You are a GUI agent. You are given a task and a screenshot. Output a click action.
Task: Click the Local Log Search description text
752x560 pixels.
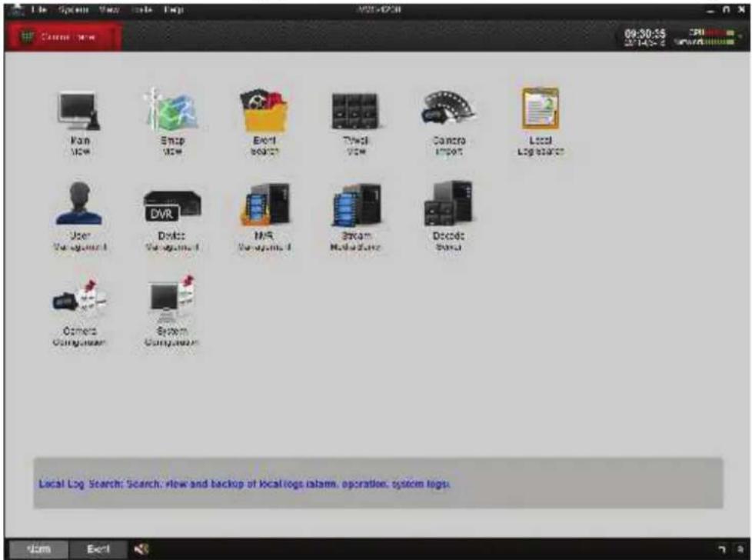244,484
